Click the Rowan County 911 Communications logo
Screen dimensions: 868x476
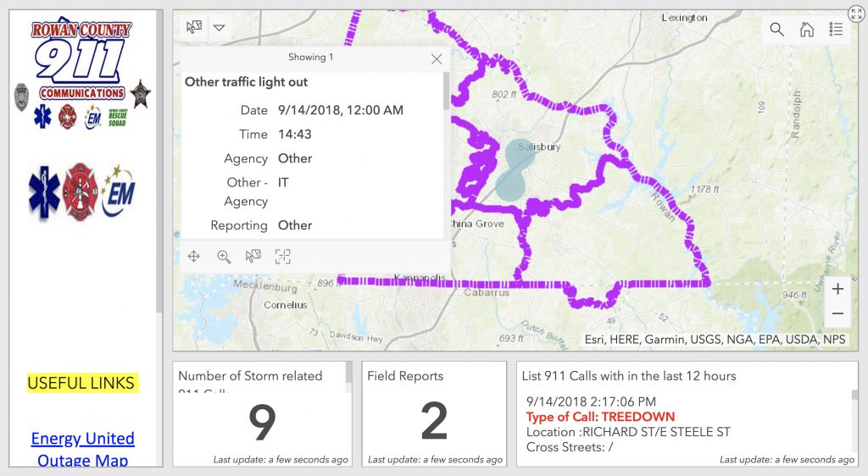(x=81, y=61)
